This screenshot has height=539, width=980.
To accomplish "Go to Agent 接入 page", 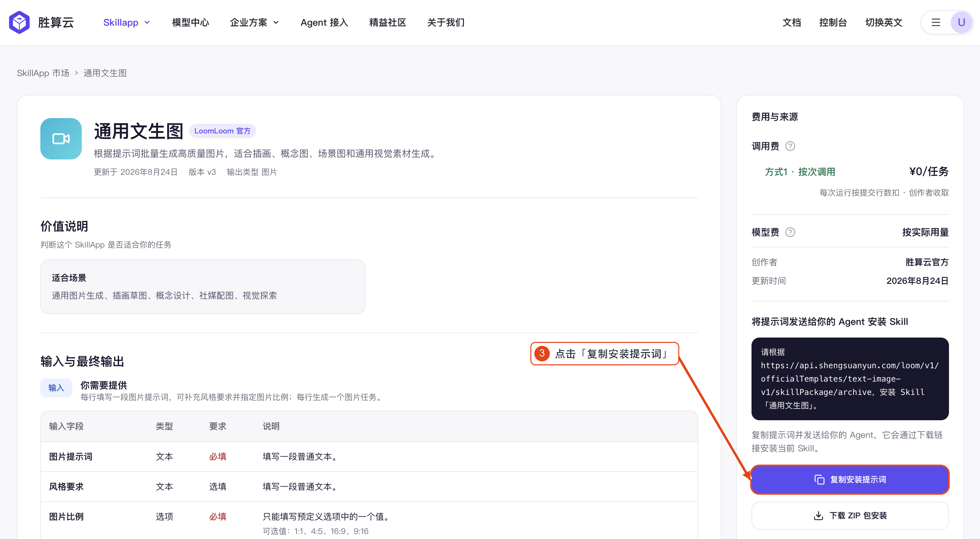I will coord(324,22).
